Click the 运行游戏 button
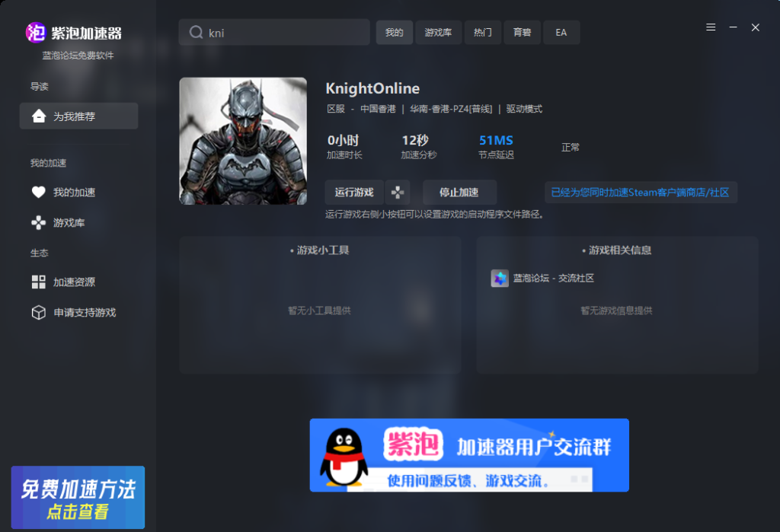The width and height of the screenshot is (780, 532). click(x=353, y=192)
